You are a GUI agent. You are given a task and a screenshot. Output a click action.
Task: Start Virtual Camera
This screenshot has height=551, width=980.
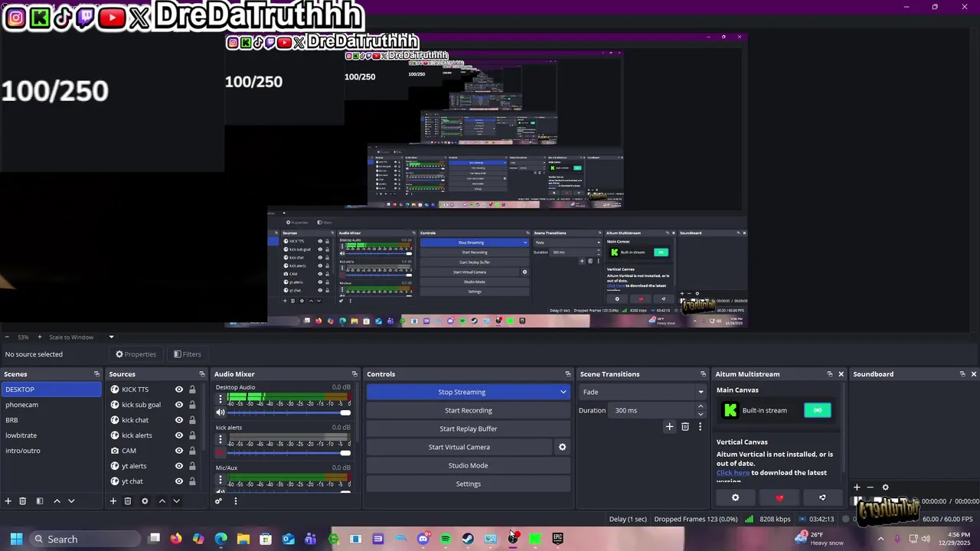pyautogui.click(x=459, y=447)
